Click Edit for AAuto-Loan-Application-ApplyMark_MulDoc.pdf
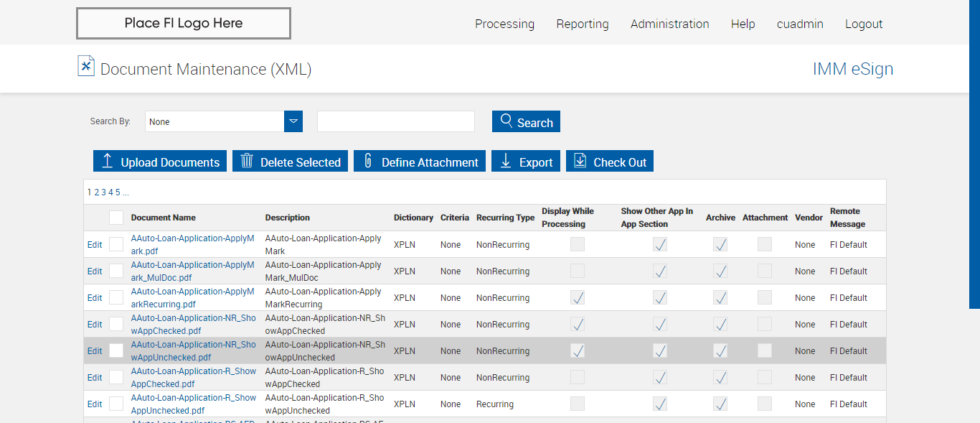This screenshot has width=980, height=423. point(95,271)
